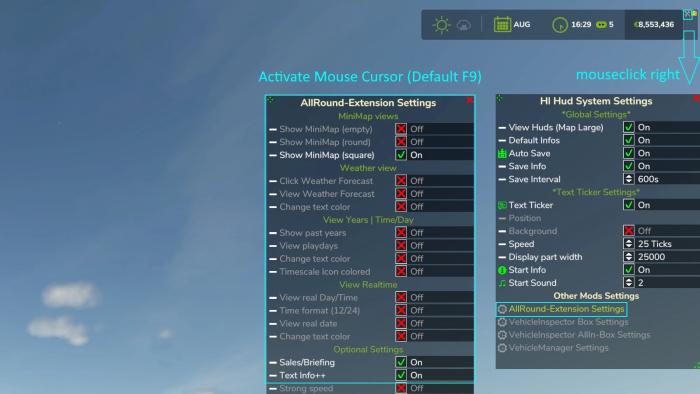700x394 pixels.
Task: Disable the Text Ticker checkbox
Action: point(629,205)
